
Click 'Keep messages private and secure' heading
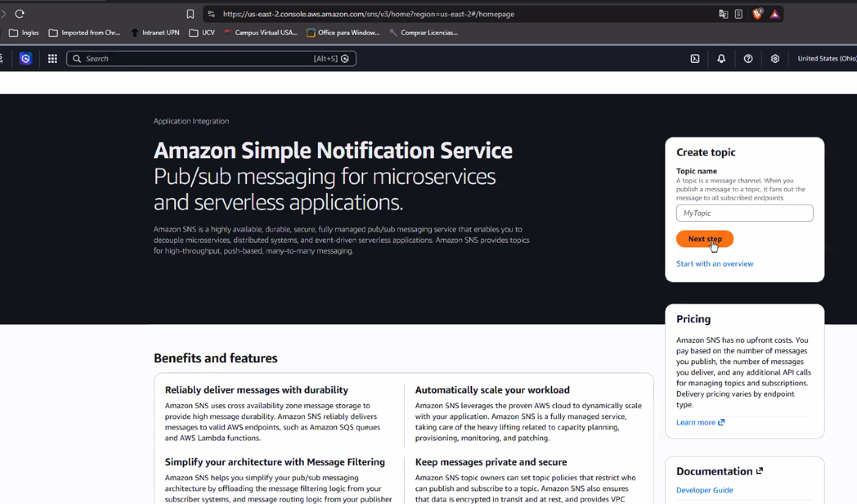(491, 462)
